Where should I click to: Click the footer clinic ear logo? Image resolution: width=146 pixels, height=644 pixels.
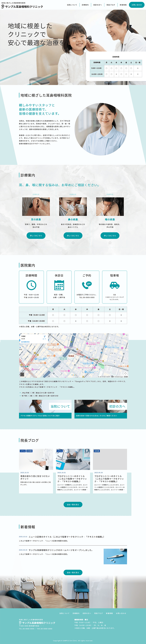coord(20,622)
